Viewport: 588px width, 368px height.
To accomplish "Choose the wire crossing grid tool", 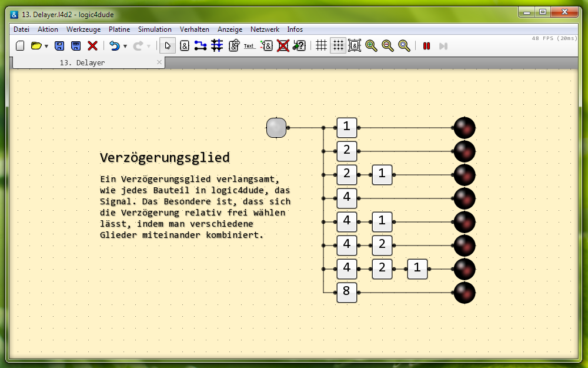I will 217,46.
